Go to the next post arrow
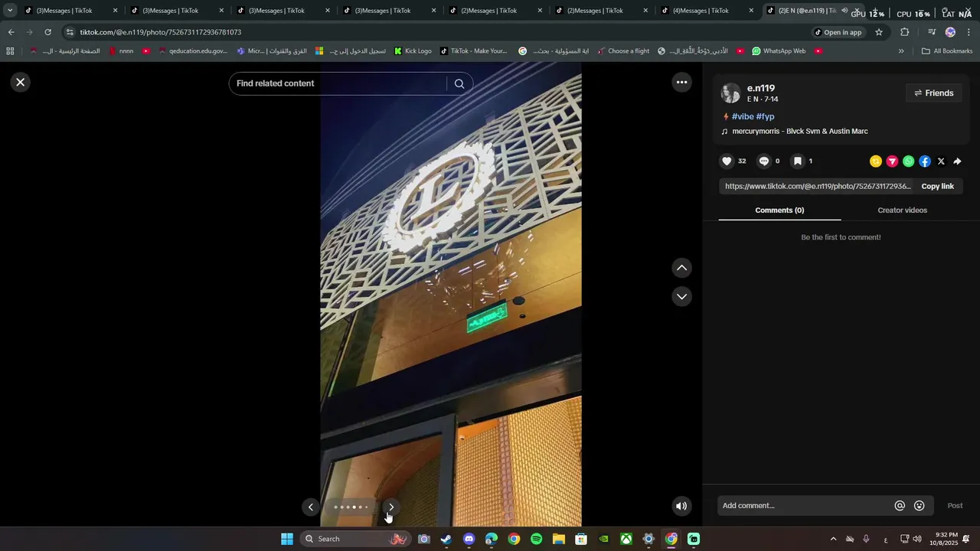Image resolution: width=980 pixels, height=551 pixels. click(681, 296)
